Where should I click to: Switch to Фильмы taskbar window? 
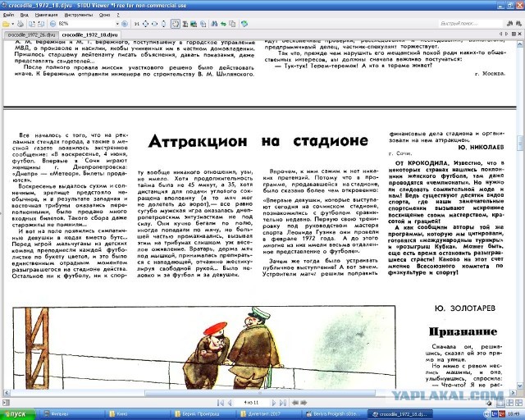point(72,414)
